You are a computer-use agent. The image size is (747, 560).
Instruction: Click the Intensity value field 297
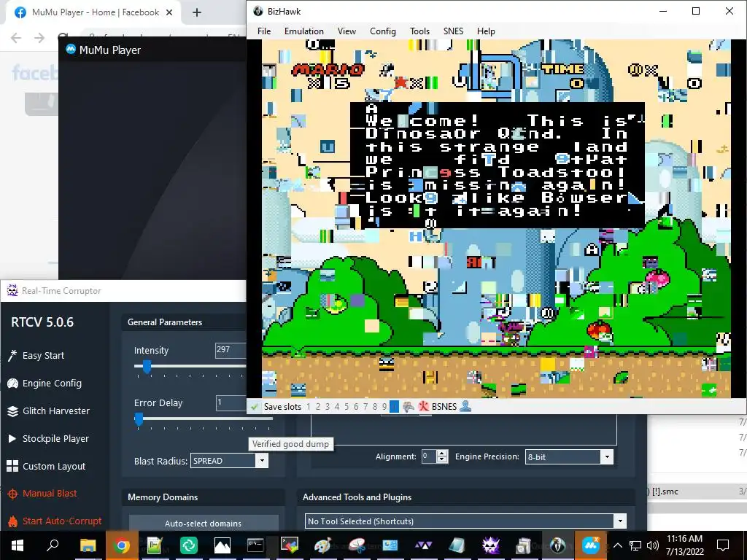point(231,350)
